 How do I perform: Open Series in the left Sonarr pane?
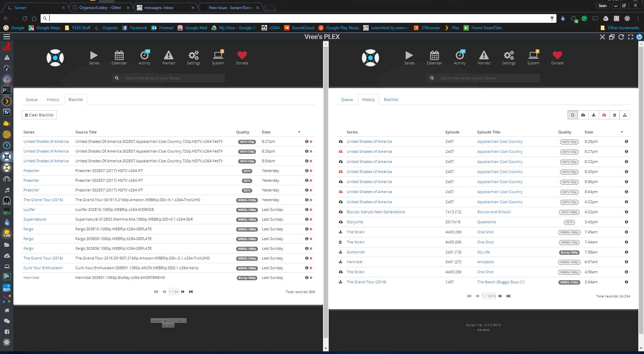click(x=94, y=57)
